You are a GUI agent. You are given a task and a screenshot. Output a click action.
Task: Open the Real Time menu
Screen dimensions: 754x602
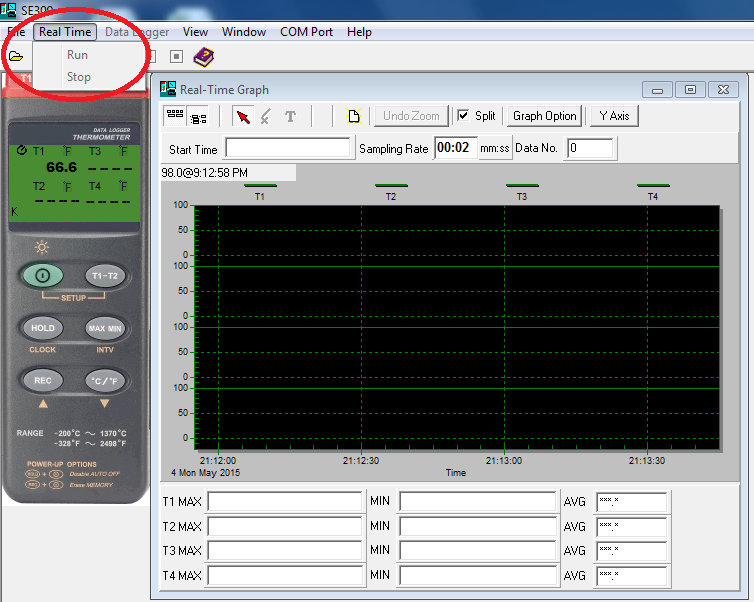tap(65, 32)
